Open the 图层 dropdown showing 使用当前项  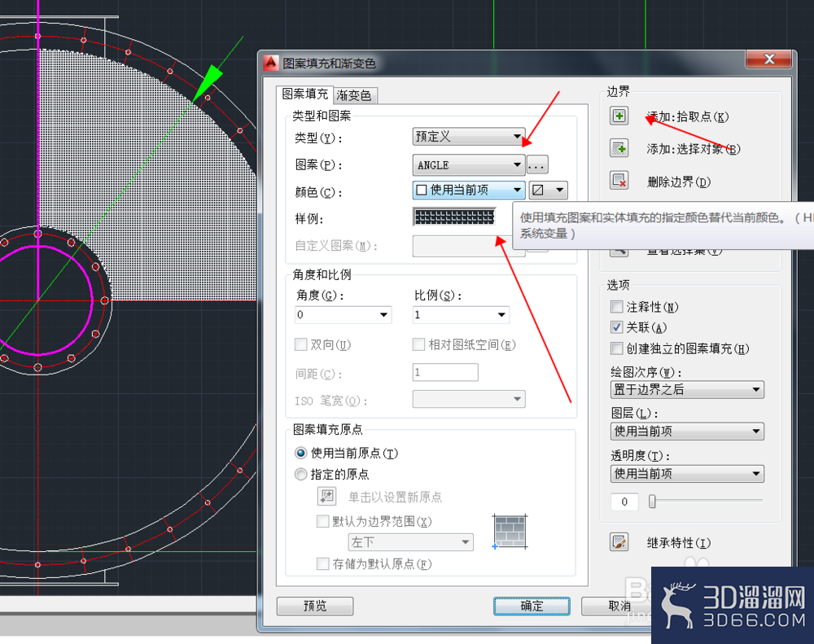(687, 431)
